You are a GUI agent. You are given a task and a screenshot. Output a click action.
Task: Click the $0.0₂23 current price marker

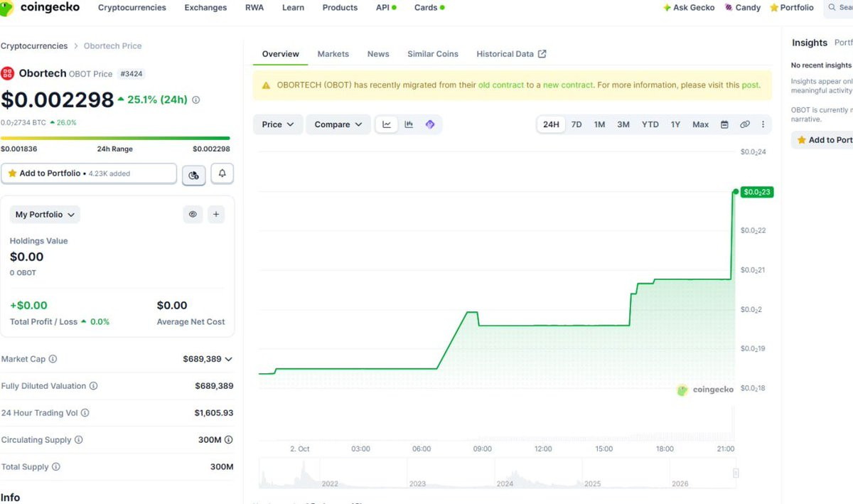[756, 192]
